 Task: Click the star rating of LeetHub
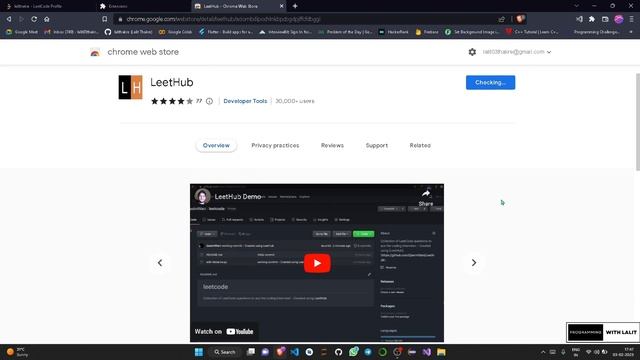point(172,101)
